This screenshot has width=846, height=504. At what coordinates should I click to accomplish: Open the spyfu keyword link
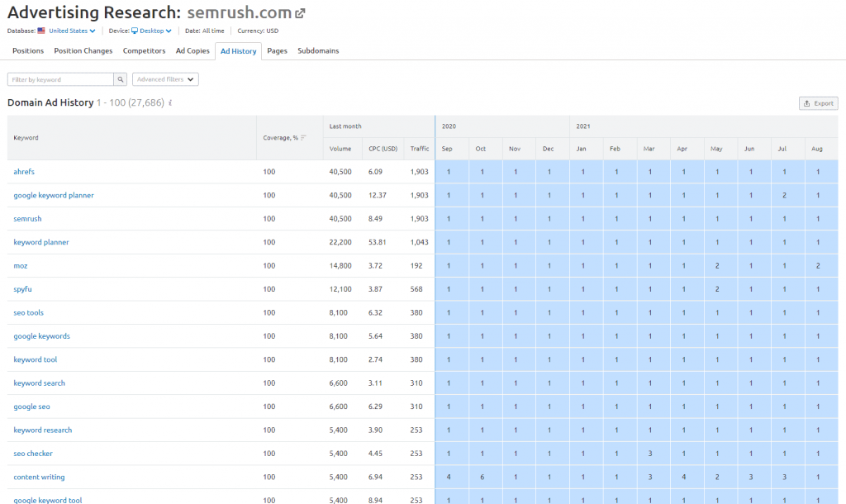point(22,289)
